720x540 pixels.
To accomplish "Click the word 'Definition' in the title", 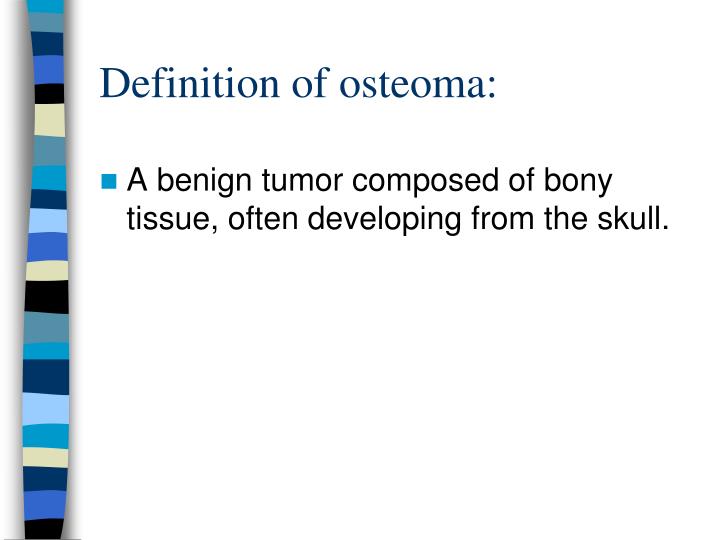I will click(x=189, y=83).
